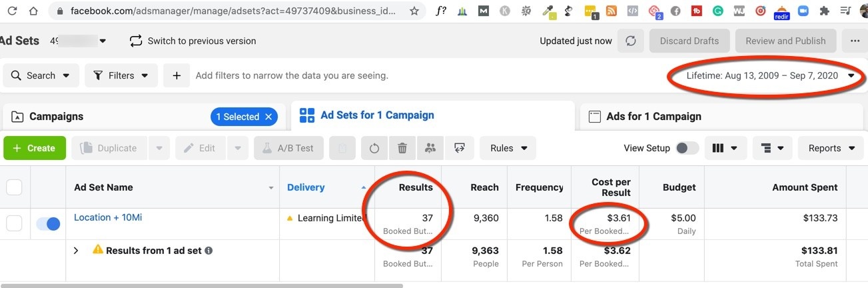The height and width of the screenshot is (288, 868).
Task: Click the export/import arrows icon
Action: point(459,148)
